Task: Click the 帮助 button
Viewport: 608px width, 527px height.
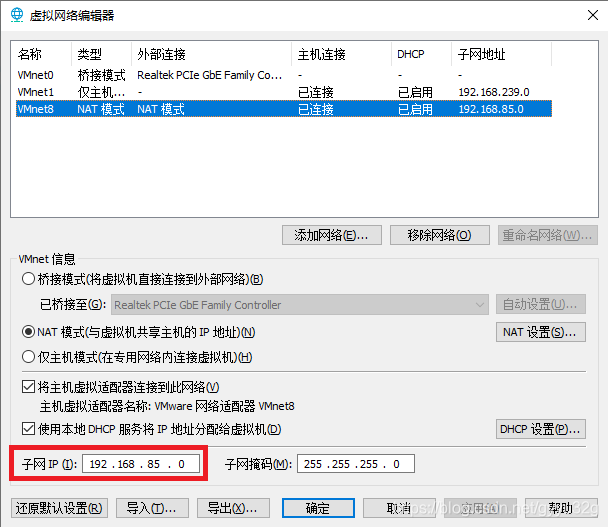Action: coord(561,508)
